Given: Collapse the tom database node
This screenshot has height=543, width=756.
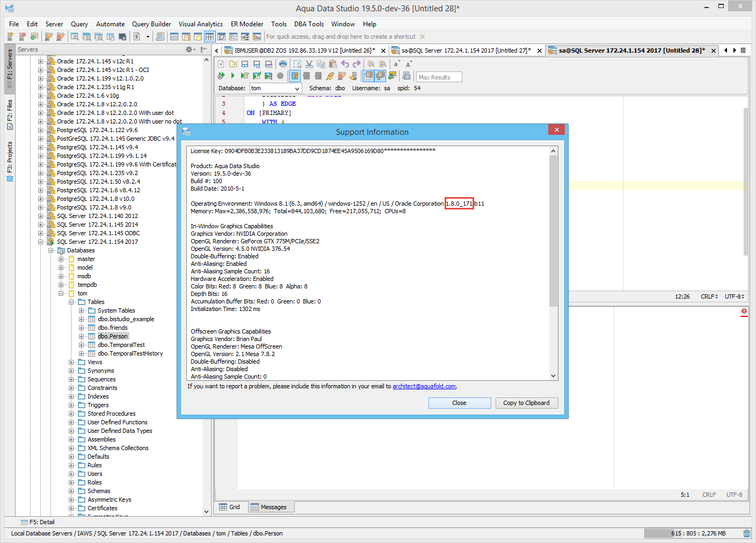Looking at the screenshot, I should point(61,293).
